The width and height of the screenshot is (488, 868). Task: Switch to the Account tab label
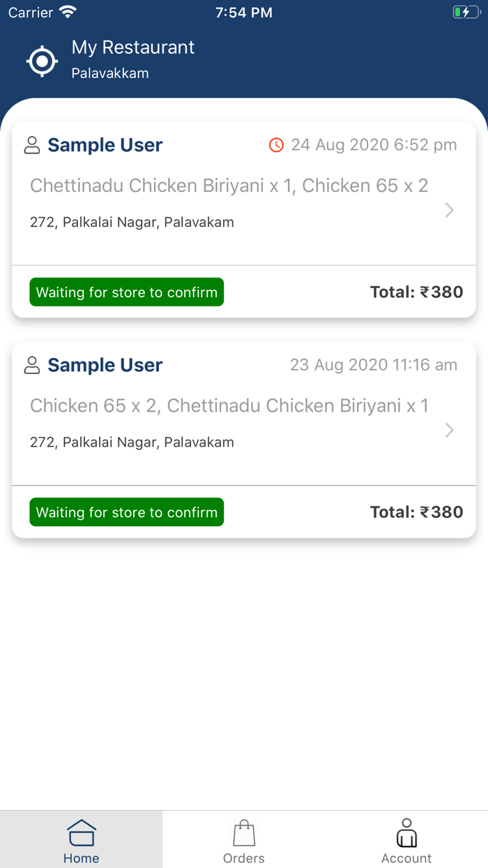click(x=406, y=858)
